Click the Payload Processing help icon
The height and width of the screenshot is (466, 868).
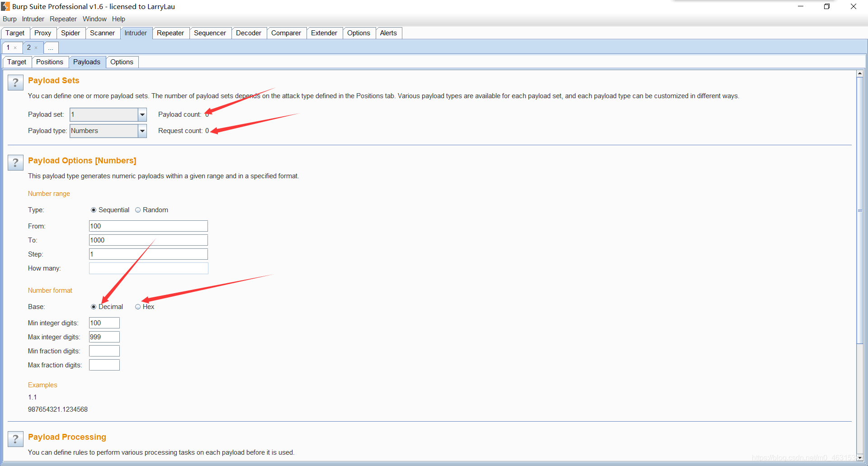point(15,438)
